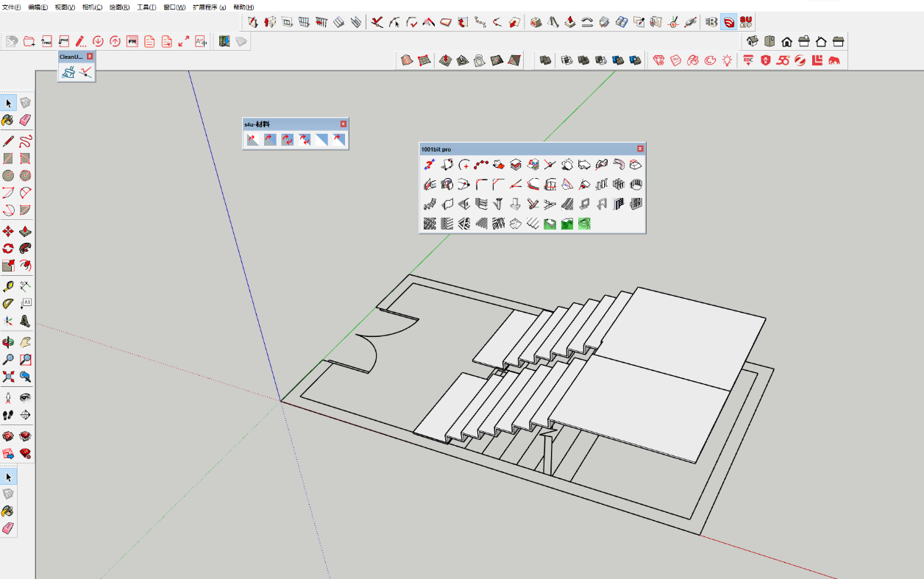The height and width of the screenshot is (579, 924).
Task: Click the SUAPP icon in top toolbar
Action: 745,22
